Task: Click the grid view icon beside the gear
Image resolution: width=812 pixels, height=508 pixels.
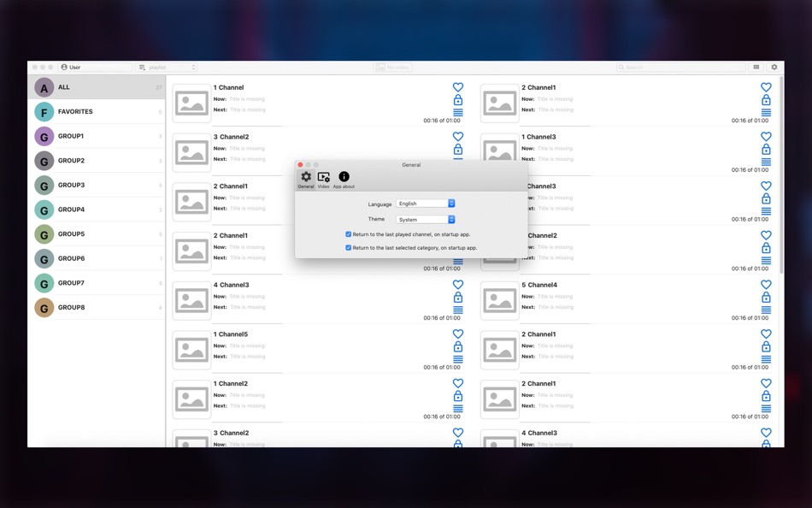Action: tap(756, 66)
